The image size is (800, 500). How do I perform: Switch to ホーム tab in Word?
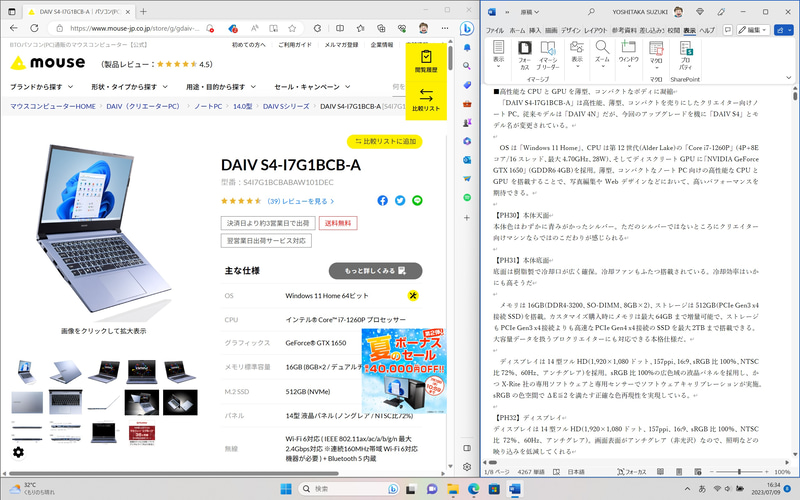pyautogui.click(x=517, y=31)
